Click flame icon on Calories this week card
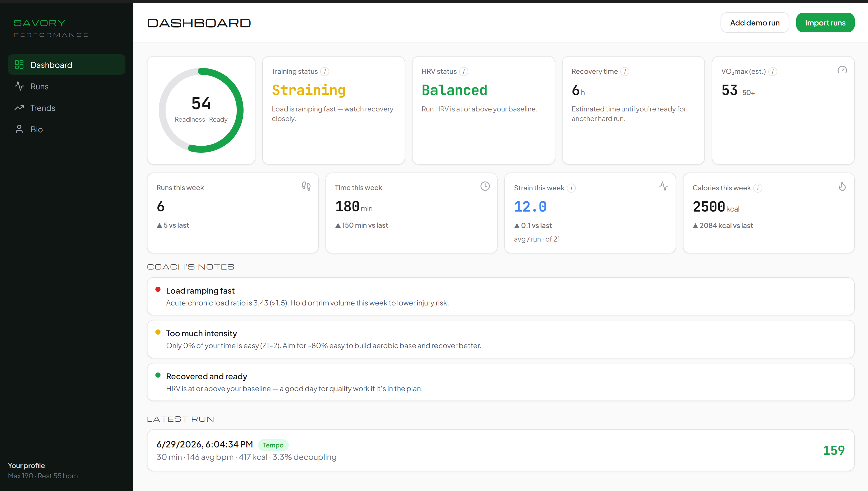Viewport: 868px width, 491px height. 842,186
